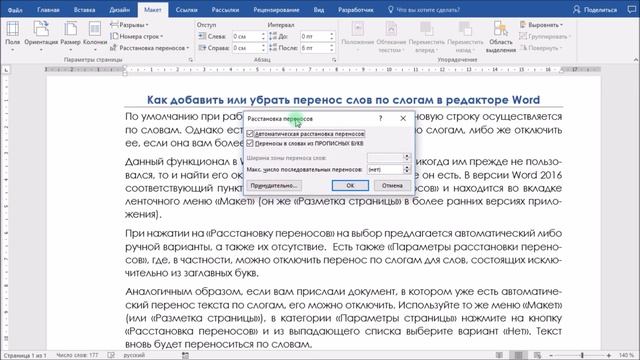Open the Размер paper size menu
Image resolution: width=640 pixels, height=360 pixels.
71,36
